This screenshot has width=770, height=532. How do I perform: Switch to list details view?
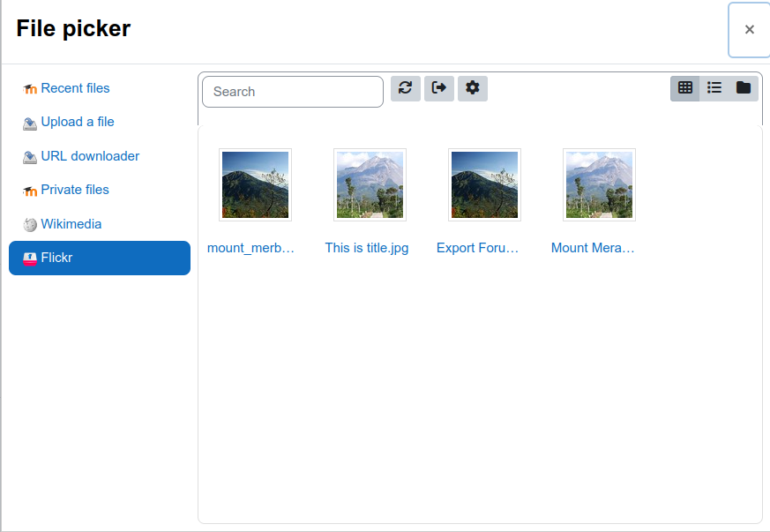point(714,88)
